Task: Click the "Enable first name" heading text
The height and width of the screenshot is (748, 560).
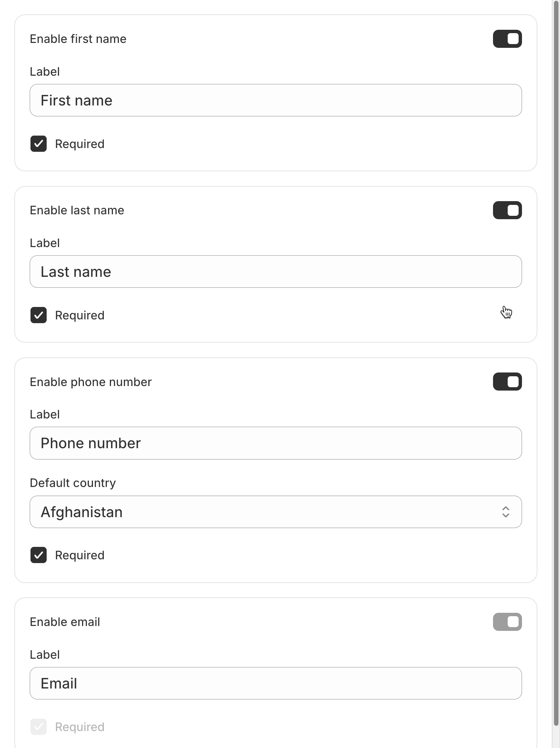Action: tap(78, 39)
